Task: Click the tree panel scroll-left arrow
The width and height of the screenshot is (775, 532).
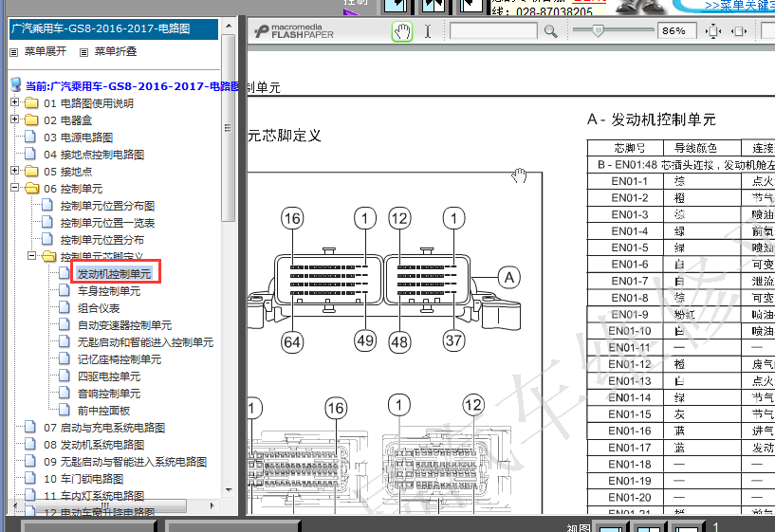Action: click(x=14, y=505)
